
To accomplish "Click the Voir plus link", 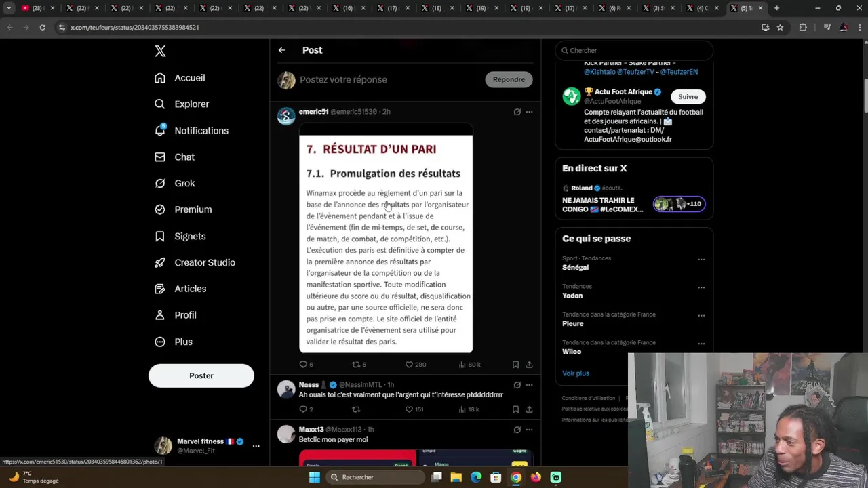I will (576, 373).
